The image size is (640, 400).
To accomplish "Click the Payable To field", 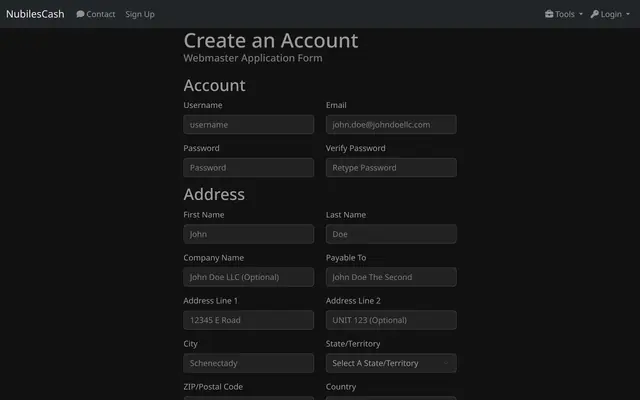I will coord(391,277).
